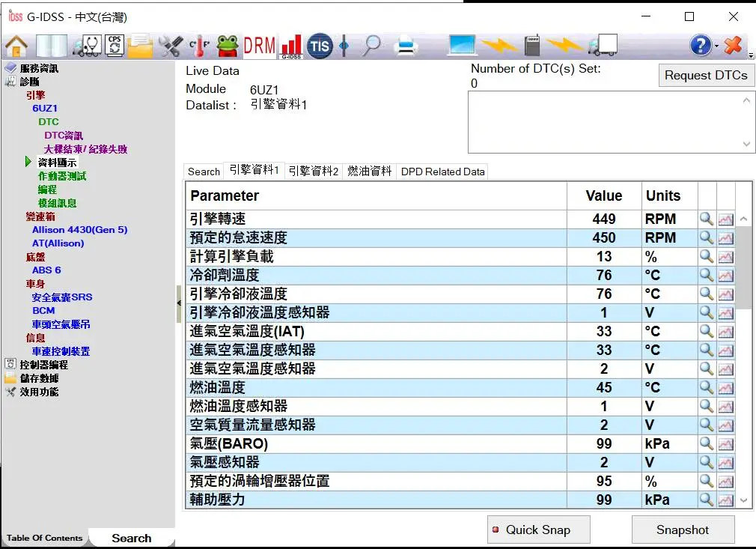Open the DPD Related Data tab
Image resolution: width=756 pixels, height=549 pixels.
pyautogui.click(x=442, y=172)
